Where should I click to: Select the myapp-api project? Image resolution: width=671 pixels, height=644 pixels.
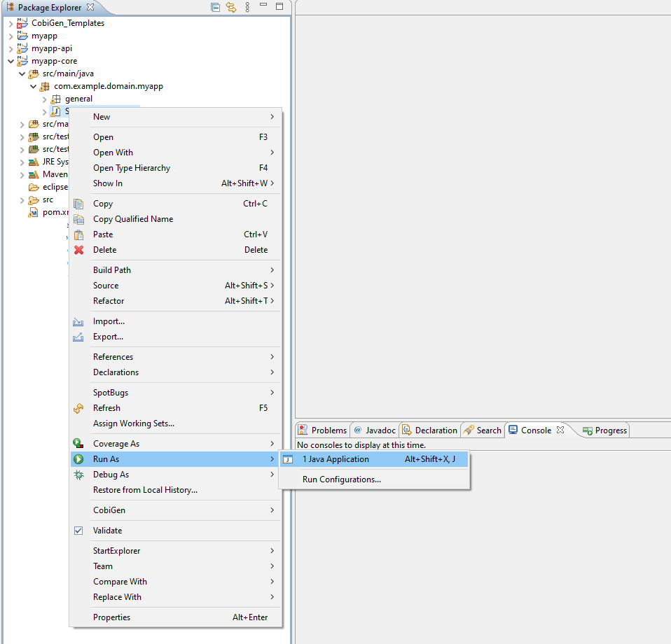click(x=51, y=48)
